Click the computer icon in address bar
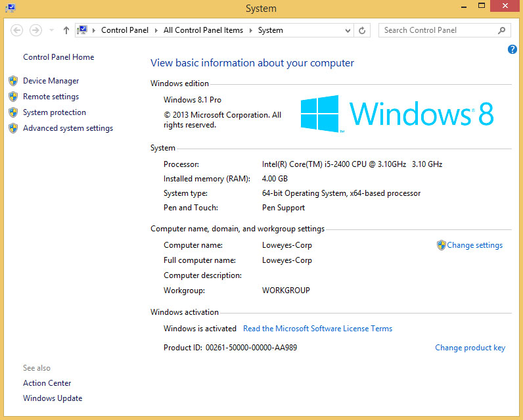 pos(82,30)
